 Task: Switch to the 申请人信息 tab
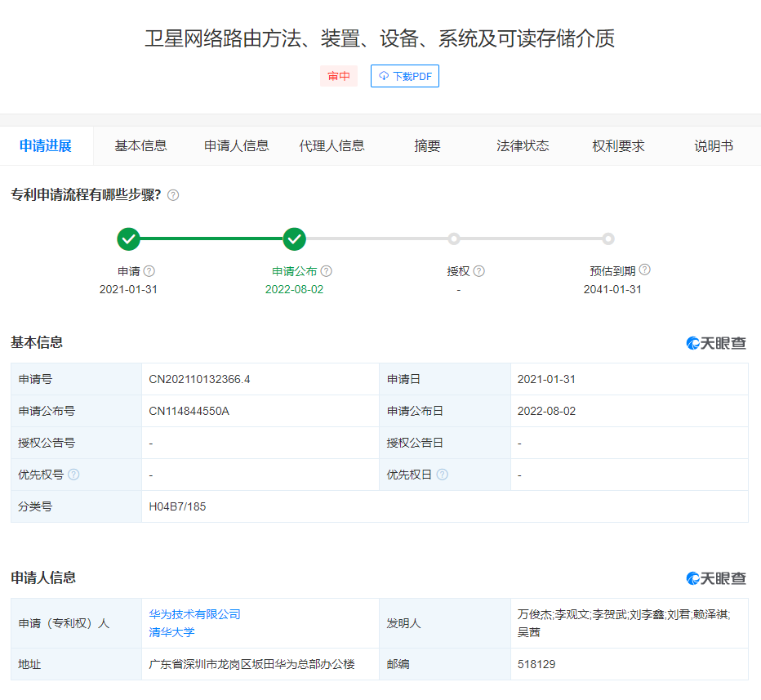[x=236, y=146]
